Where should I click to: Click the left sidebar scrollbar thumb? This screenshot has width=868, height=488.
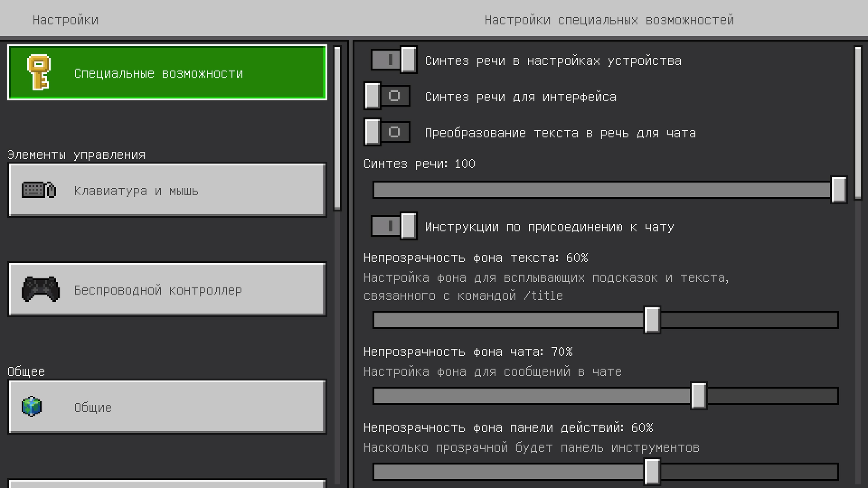click(337, 128)
